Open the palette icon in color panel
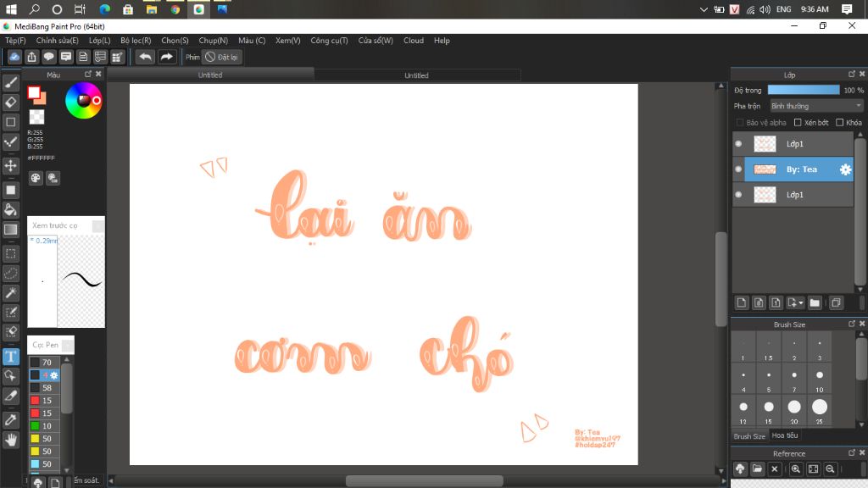 (36, 178)
